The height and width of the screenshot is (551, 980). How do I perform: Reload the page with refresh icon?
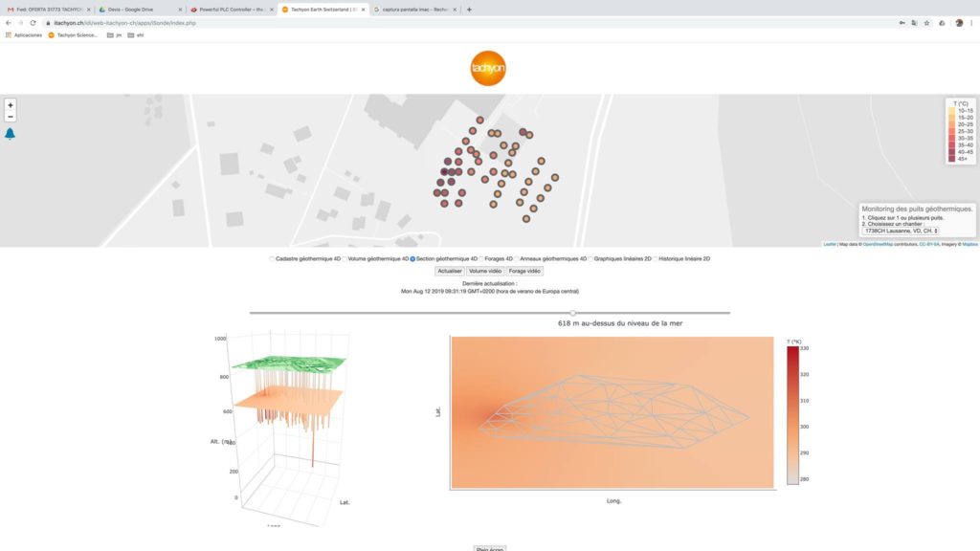pyautogui.click(x=33, y=23)
